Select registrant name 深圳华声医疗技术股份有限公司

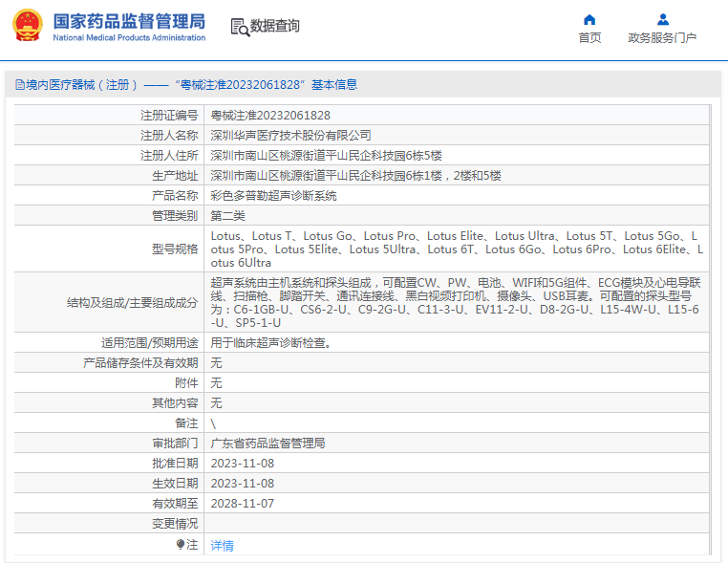pyautogui.click(x=290, y=135)
